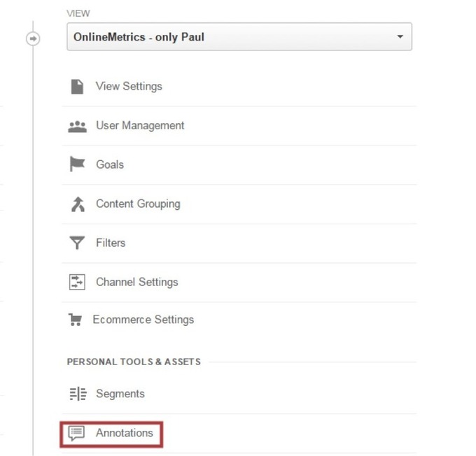Open the OnlineMetrics - only Paul view dropdown
Image resolution: width=476 pixels, height=456 pixels.
(x=239, y=36)
